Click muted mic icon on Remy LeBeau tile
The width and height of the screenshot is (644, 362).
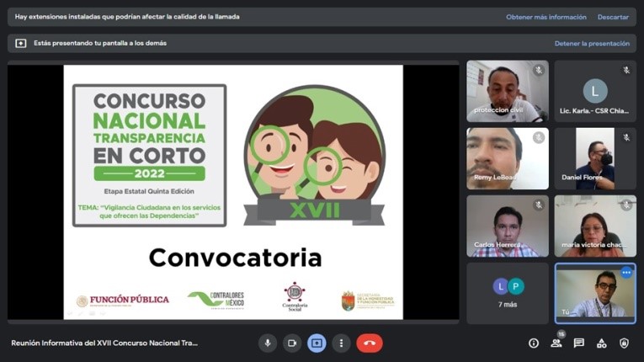coord(539,138)
